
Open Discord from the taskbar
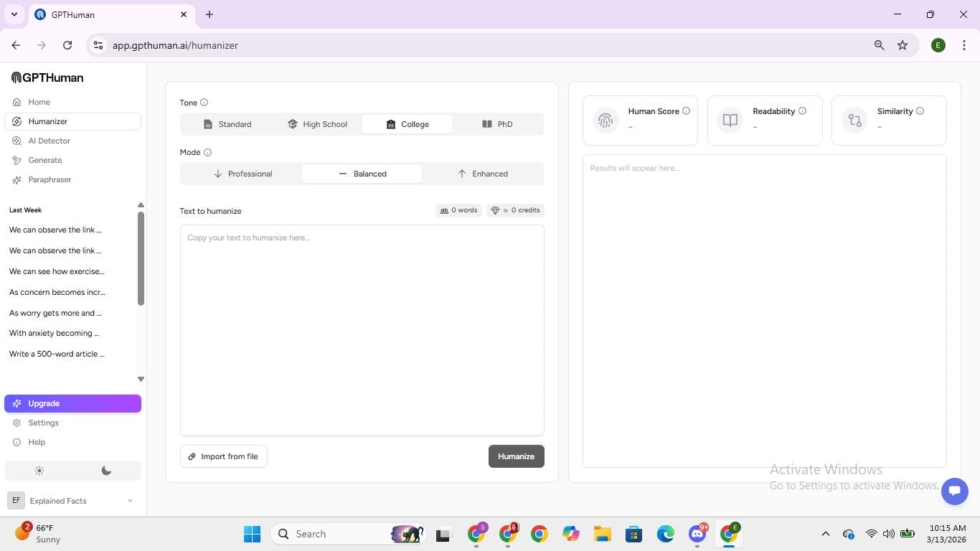(x=697, y=534)
